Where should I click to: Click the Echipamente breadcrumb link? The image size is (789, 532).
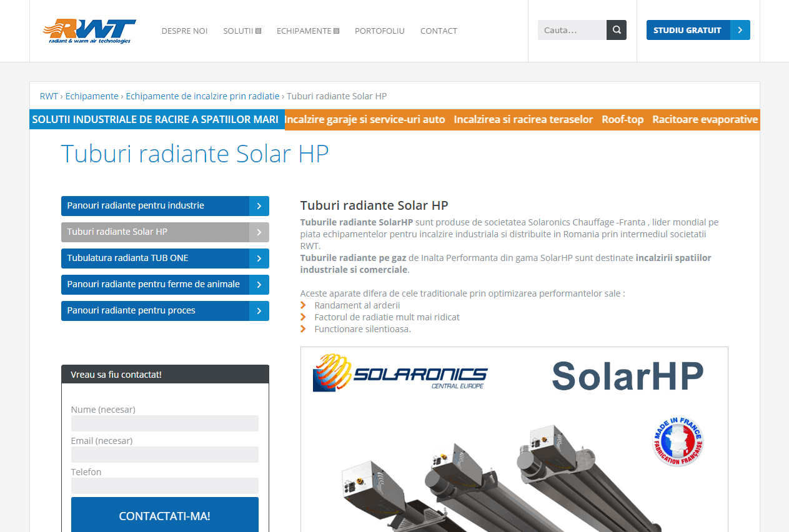(92, 96)
